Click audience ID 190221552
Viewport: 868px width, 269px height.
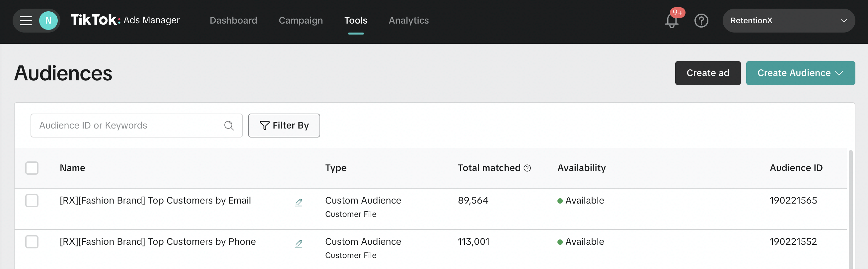tap(793, 242)
